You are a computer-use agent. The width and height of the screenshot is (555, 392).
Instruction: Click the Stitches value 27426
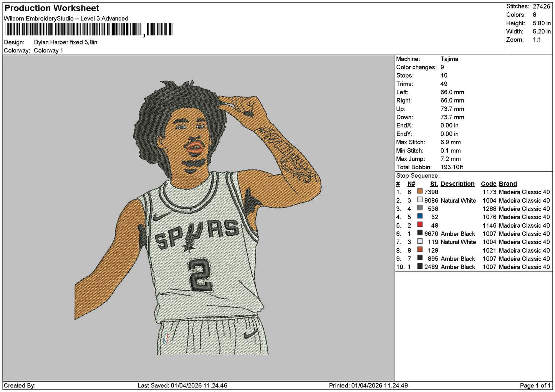tap(542, 6)
